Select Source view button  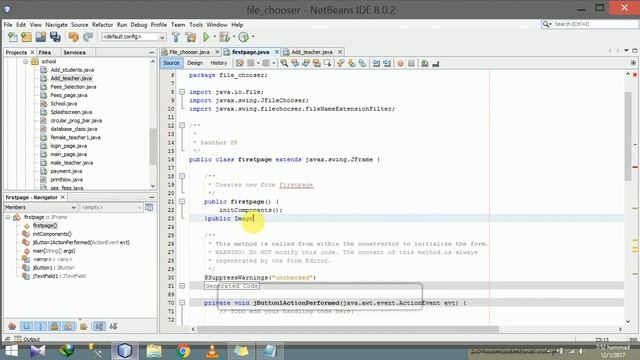(171, 63)
